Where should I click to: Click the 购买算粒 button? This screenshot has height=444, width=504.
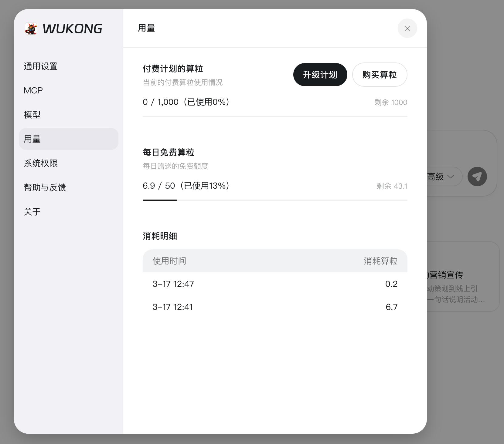(380, 75)
